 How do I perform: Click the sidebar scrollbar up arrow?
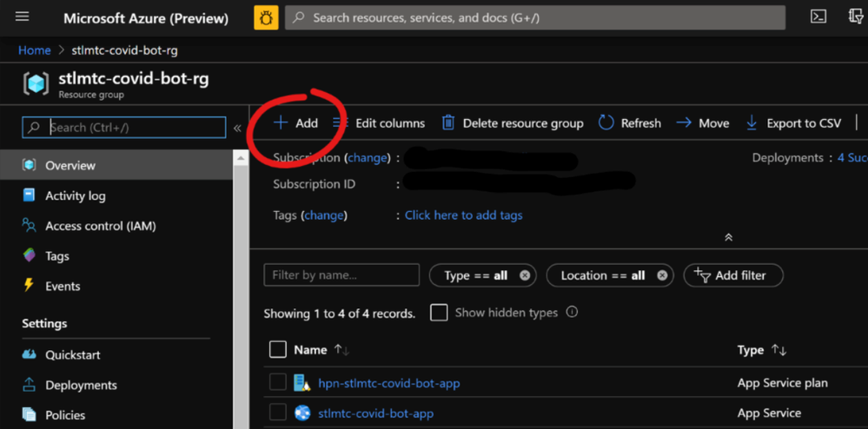[x=241, y=159]
